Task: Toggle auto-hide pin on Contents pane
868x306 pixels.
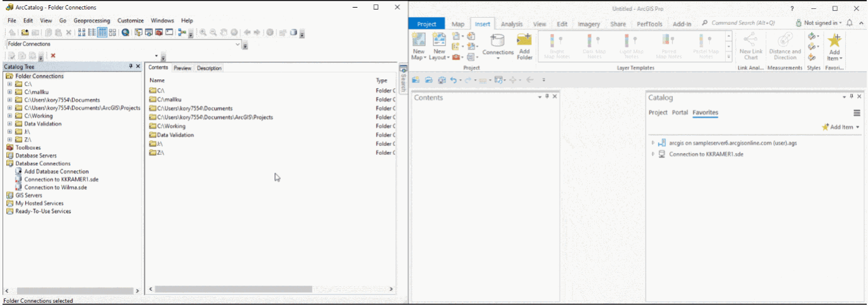Action: 547,96
